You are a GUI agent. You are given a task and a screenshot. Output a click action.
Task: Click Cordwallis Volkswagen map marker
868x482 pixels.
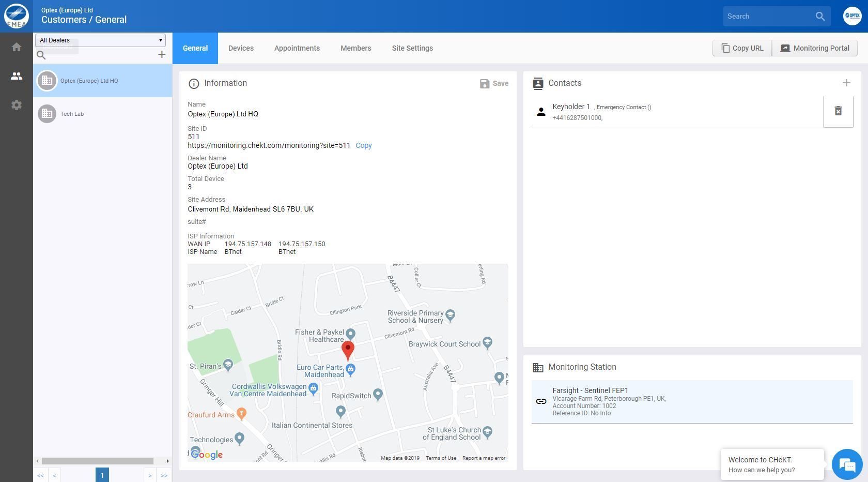[313, 388]
